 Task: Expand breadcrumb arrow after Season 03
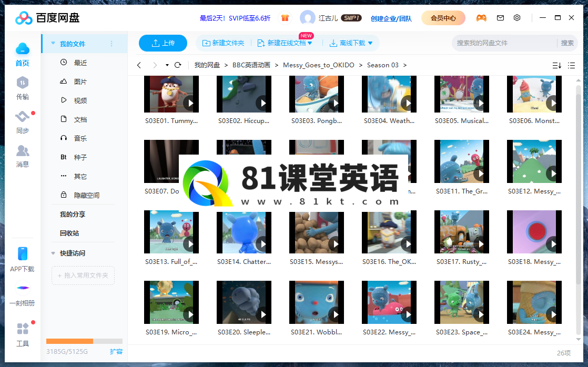(x=404, y=65)
